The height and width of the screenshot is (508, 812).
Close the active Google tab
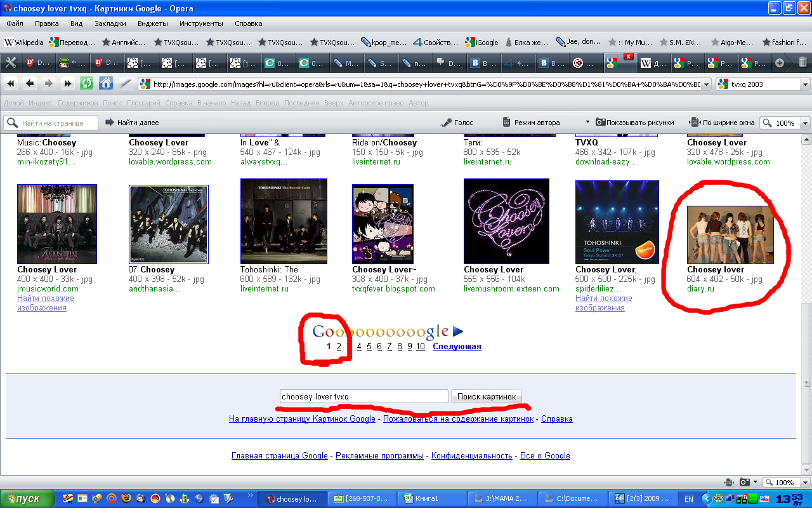pyautogui.click(x=628, y=57)
